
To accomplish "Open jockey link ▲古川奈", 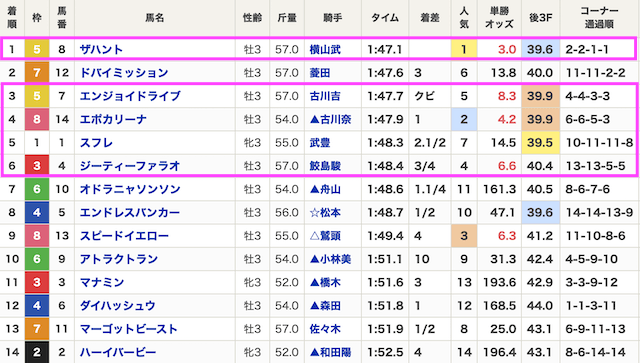I will pyautogui.click(x=330, y=119).
